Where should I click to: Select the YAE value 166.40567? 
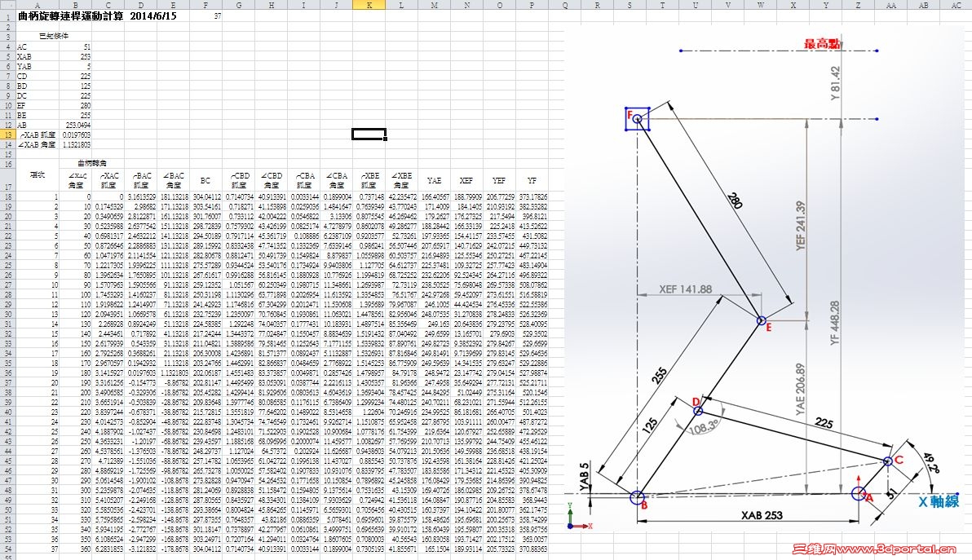[x=434, y=196]
